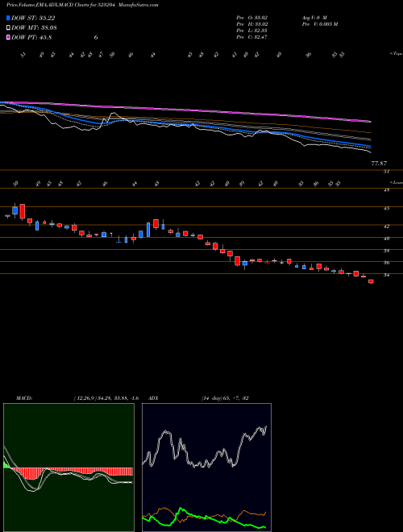Click the 40 price axis label

click(386, 238)
